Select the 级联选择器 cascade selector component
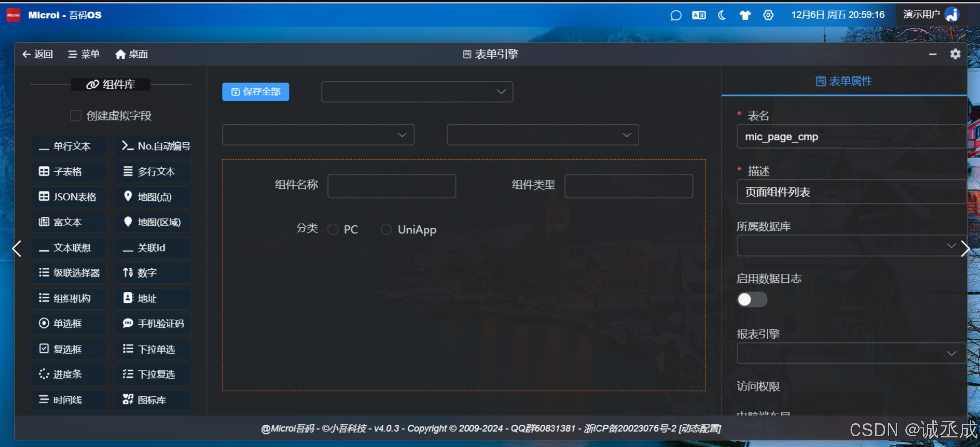Screen dimensions: 980x447 point(68,273)
